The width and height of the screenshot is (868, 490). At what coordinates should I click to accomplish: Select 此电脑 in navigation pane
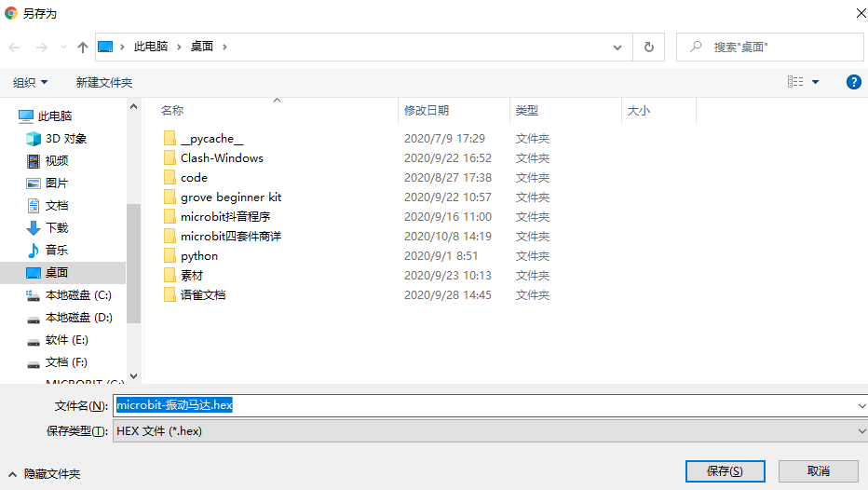(45, 116)
